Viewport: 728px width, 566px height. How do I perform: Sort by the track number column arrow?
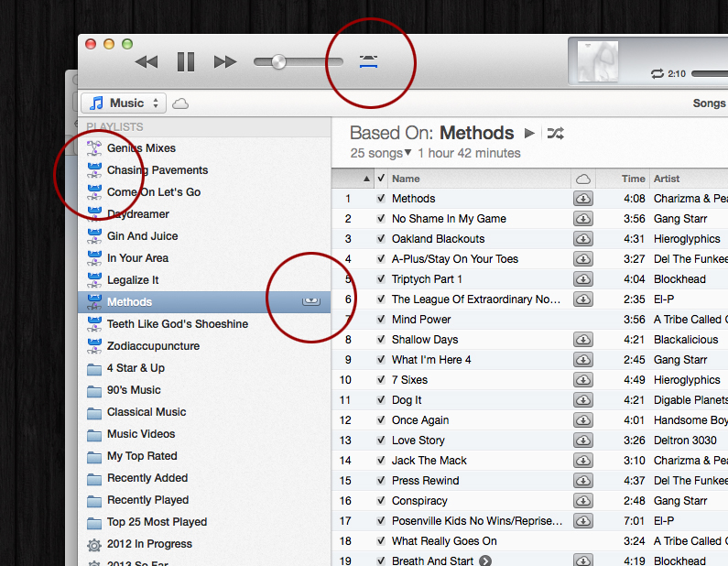(366, 179)
